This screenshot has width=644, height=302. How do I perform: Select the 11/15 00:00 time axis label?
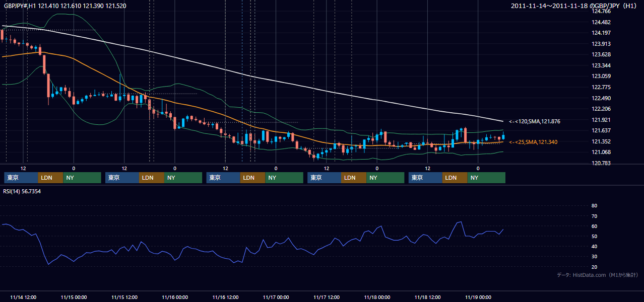(74, 297)
